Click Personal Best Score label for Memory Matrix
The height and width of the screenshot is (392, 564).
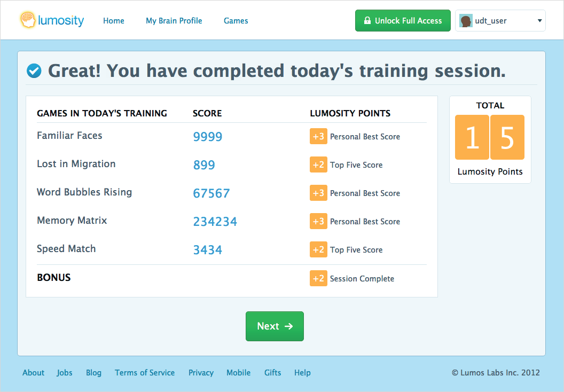(365, 222)
